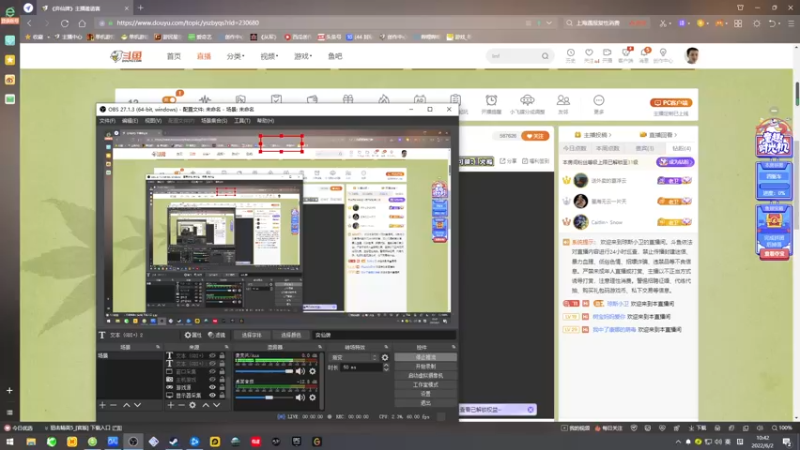Mute the top mixer audio channel
The height and width of the screenshot is (450, 800).
click(x=301, y=371)
